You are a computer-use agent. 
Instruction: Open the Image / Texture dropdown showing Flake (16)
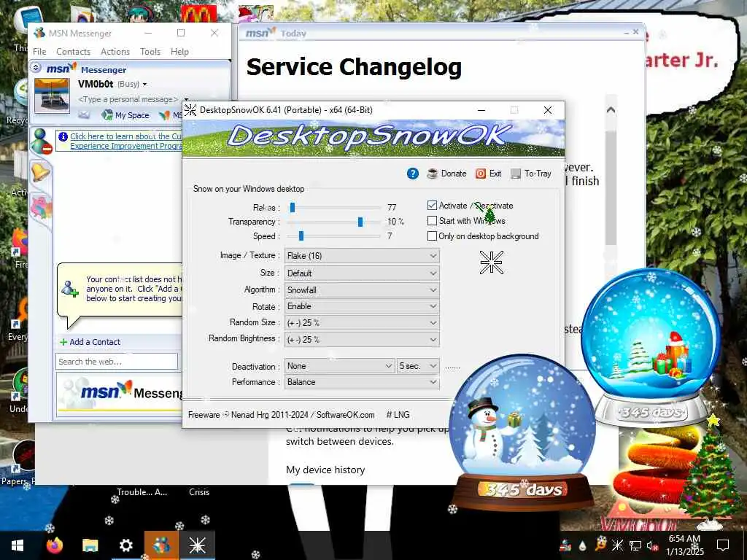[362, 256]
